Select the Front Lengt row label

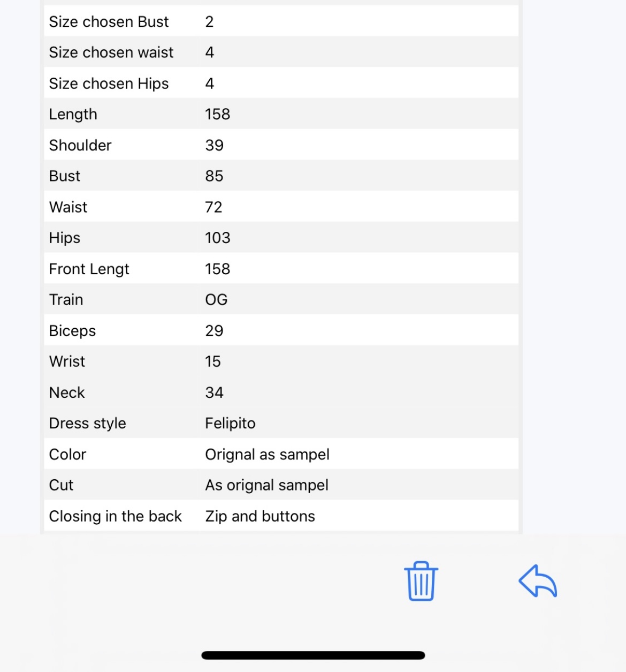point(89,269)
